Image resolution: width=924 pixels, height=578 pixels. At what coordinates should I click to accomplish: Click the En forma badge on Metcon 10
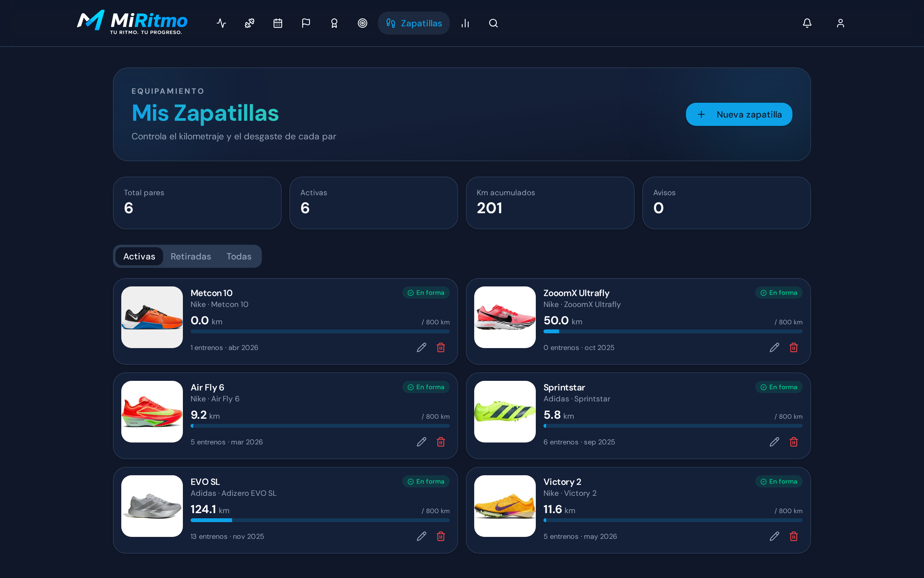coord(426,293)
